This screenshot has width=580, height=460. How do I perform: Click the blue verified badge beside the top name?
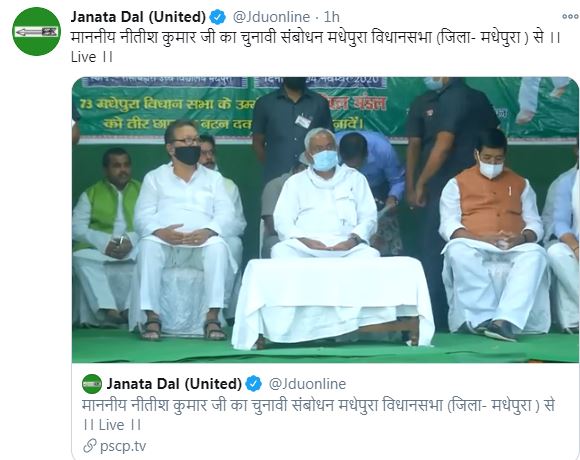218,17
